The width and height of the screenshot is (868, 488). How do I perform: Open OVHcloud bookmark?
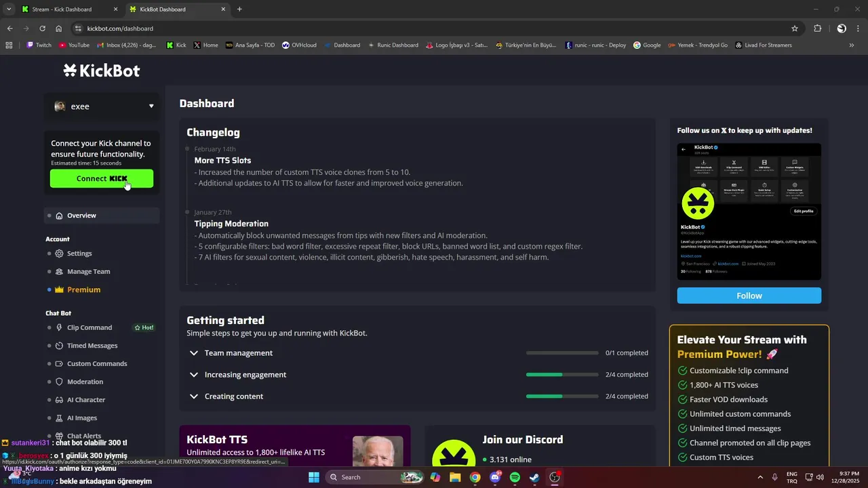click(299, 45)
